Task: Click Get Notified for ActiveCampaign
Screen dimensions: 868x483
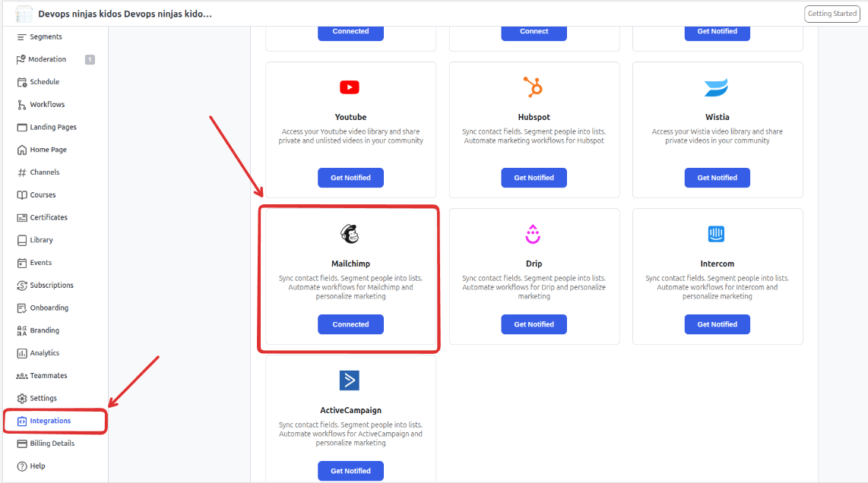Action: point(350,471)
